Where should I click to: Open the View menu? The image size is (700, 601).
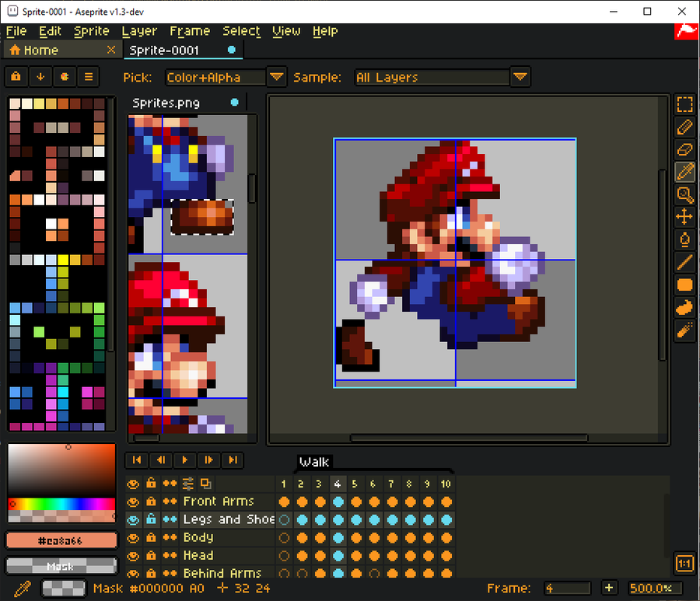coord(286,31)
